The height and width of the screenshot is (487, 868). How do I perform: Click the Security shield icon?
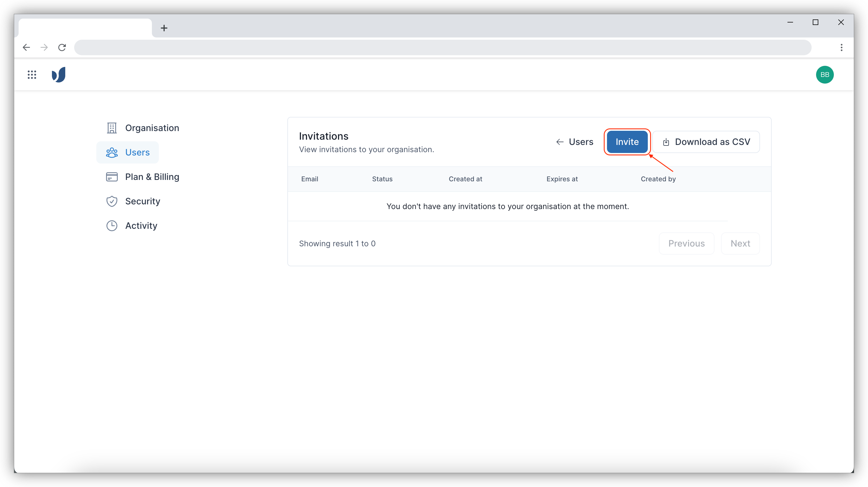[x=112, y=201]
